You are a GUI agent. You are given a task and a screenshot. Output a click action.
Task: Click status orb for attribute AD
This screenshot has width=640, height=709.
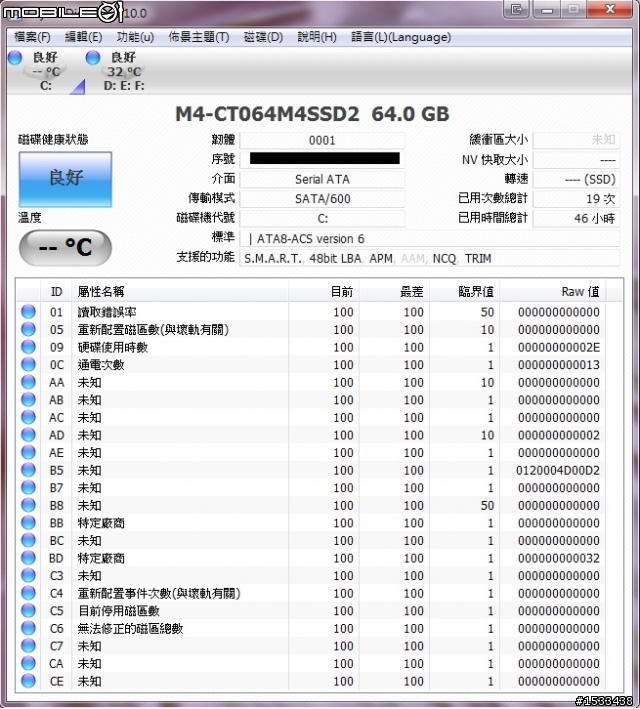pos(28,435)
